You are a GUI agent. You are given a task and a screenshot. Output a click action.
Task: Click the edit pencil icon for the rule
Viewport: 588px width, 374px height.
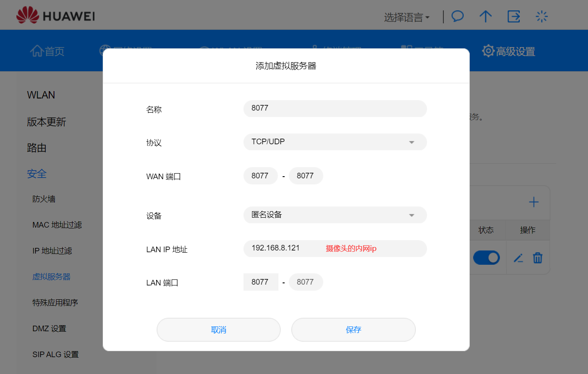point(518,257)
